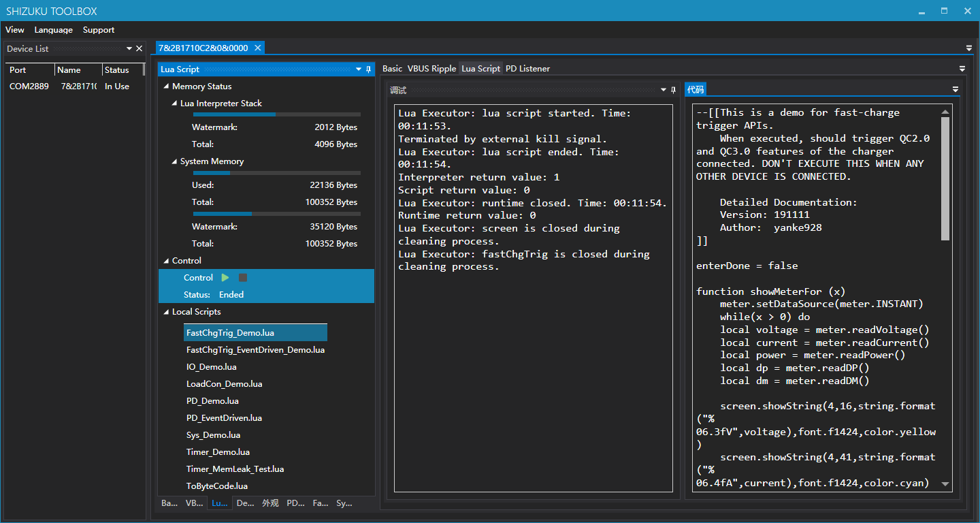
Task: Select the De... bottom panel tab
Action: pos(245,503)
